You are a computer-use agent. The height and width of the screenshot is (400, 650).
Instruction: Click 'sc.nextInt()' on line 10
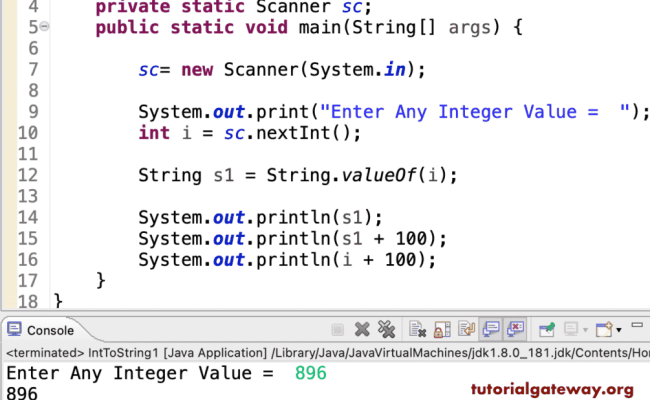(287, 133)
